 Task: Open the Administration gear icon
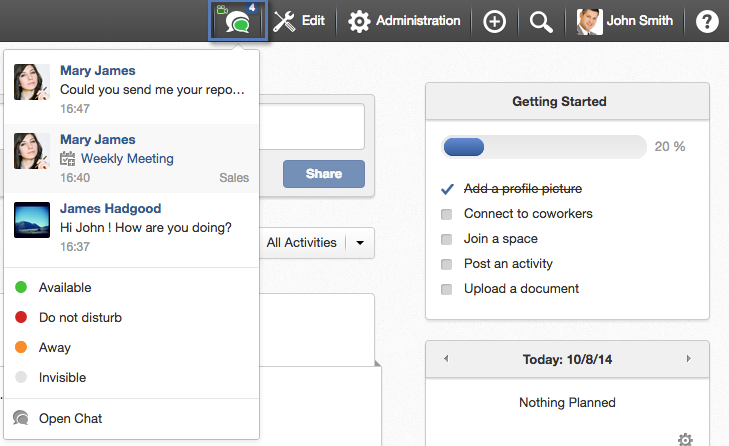(359, 21)
